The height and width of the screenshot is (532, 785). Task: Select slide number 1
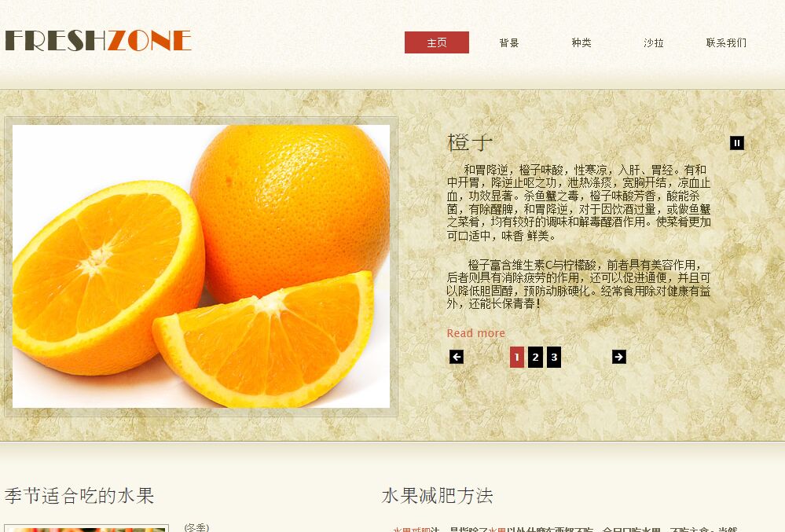(x=517, y=358)
